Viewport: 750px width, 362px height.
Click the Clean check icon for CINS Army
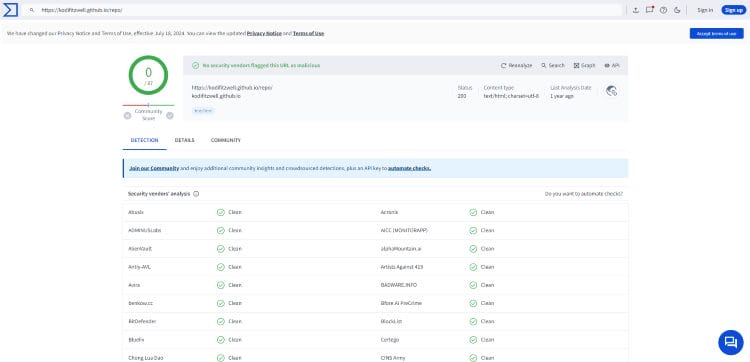coord(473,358)
